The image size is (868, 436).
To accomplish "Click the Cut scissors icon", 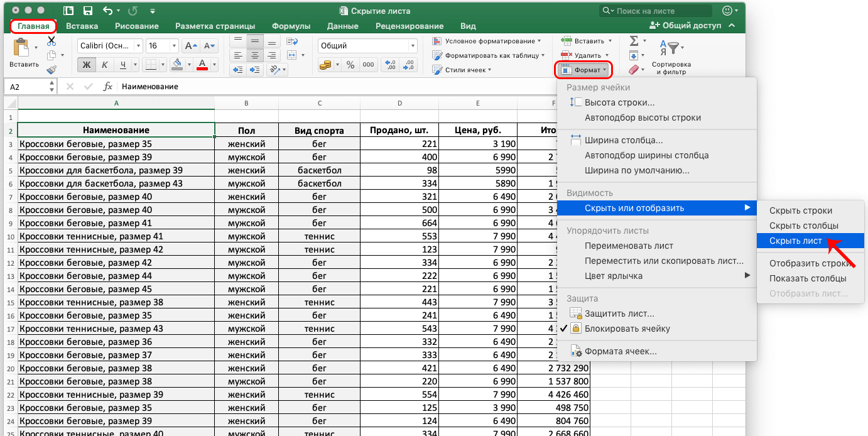I will tap(52, 41).
